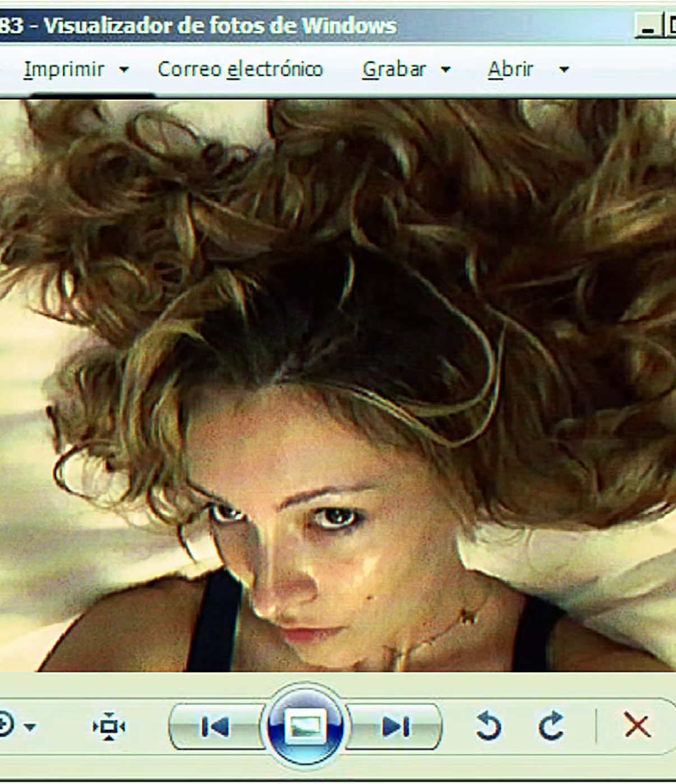Skip to the next photo
This screenshot has height=784, width=676.
[x=396, y=727]
